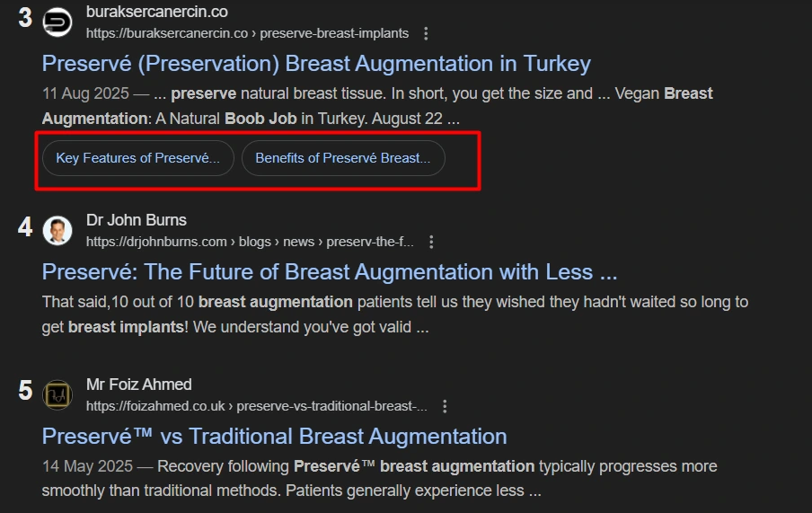This screenshot has width=812, height=513.
Task: Open three-dot options beside foizahmed.co.uk URL
Action: pyautogui.click(x=445, y=407)
